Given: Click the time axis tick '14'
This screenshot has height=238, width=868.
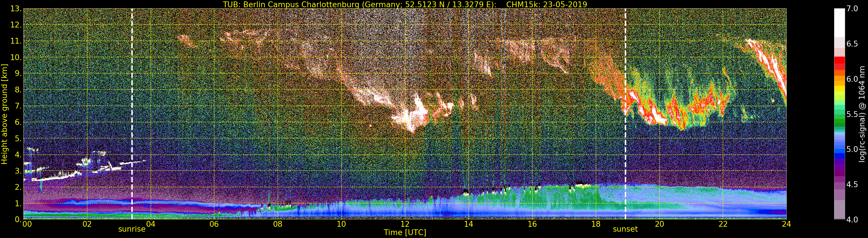Looking at the screenshot, I should (468, 224).
